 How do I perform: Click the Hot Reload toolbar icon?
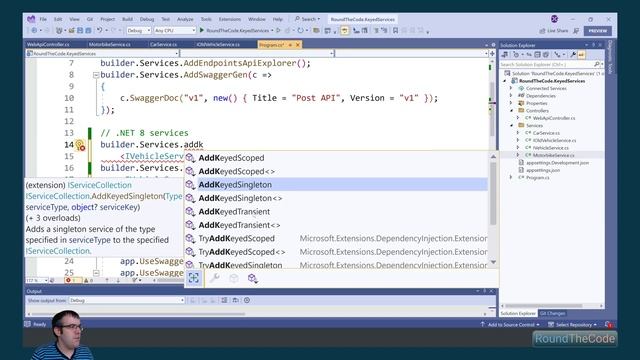click(300, 30)
